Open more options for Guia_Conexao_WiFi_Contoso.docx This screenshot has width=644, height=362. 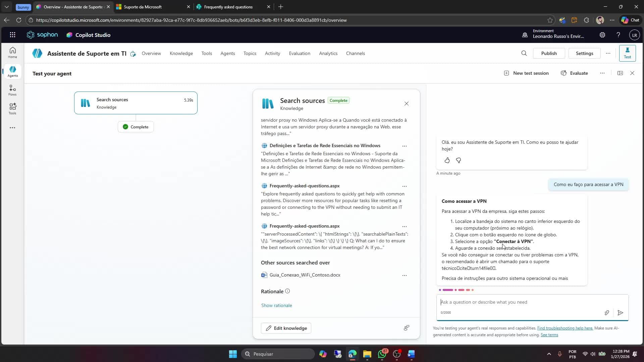pos(404,275)
